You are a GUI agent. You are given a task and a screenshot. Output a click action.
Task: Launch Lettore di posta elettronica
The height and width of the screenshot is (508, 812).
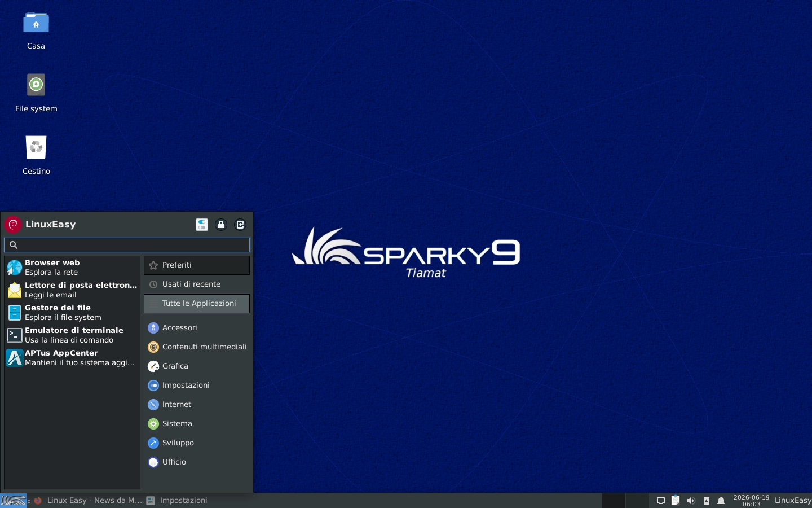click(x=72, y=290)
